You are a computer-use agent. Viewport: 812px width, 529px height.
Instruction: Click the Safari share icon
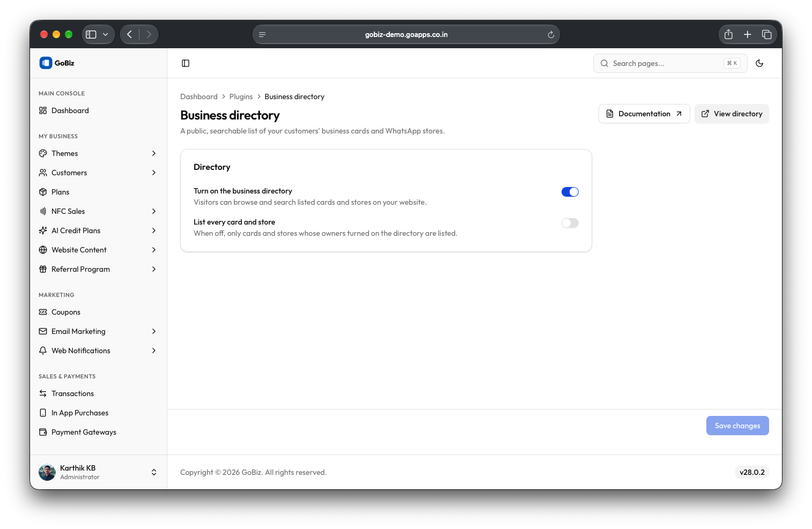pos(728,34)
